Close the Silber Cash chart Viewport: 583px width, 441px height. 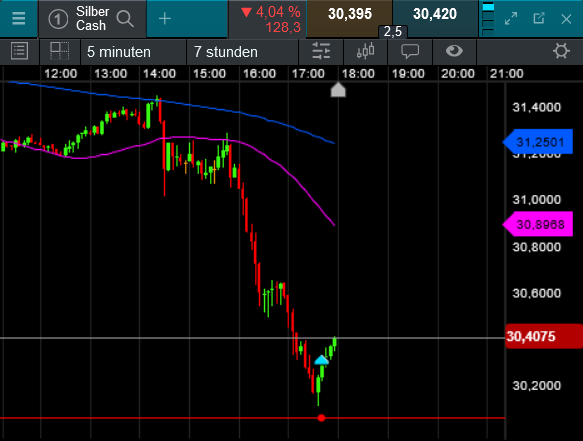(566, 19)
